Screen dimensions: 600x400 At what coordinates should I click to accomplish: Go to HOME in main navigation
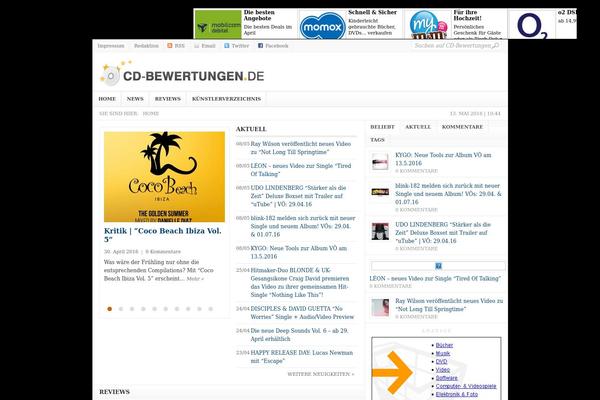[x=107, y=99]
